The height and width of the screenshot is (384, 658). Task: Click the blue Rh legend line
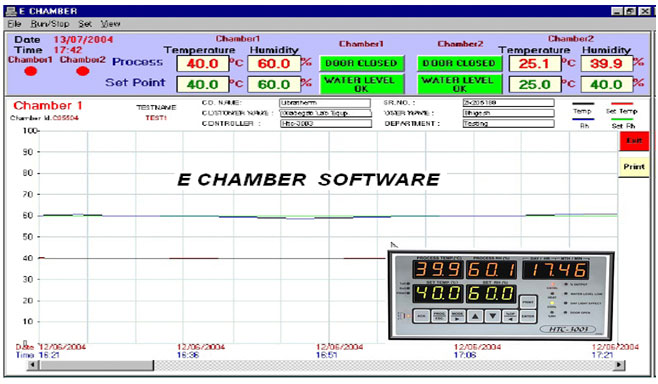pos(583,119)
